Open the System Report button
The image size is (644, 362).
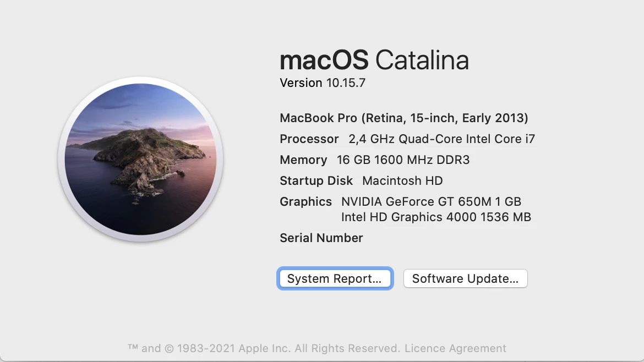pos(335,278)
